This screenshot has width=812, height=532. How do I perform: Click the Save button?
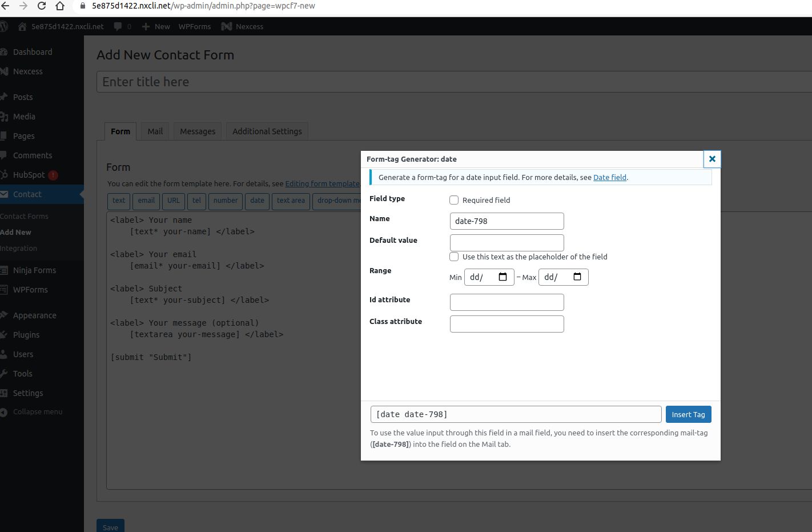(x=110, y=526)
